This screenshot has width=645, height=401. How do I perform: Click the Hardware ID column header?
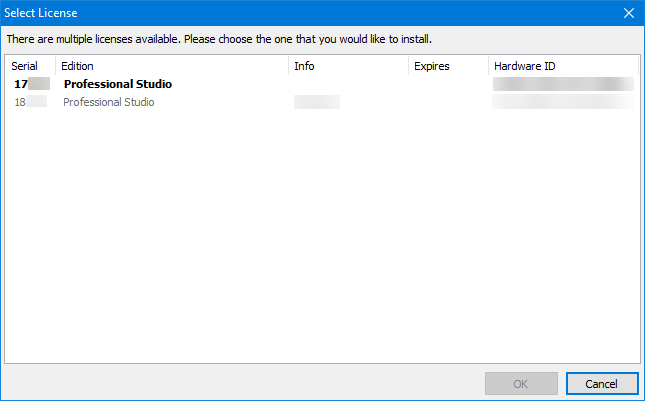coord(524,66)
